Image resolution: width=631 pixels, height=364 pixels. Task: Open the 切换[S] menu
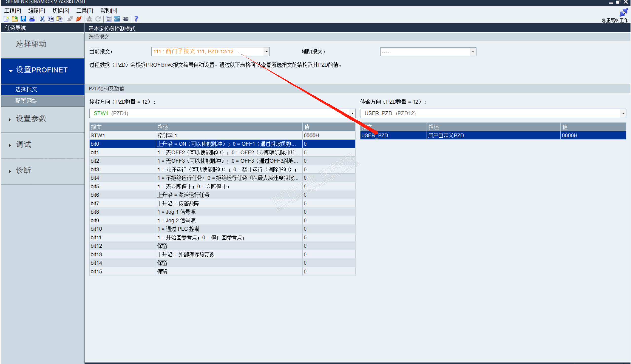(60, 11)
